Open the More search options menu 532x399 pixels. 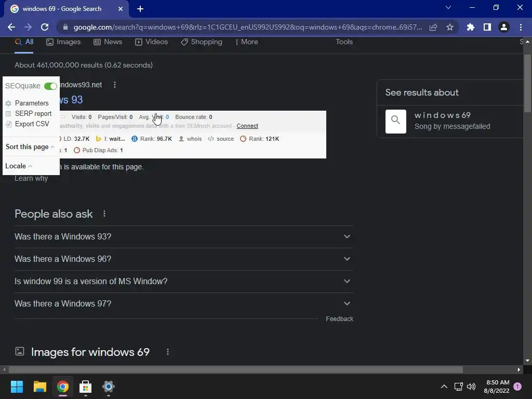[x=246, y=42]
